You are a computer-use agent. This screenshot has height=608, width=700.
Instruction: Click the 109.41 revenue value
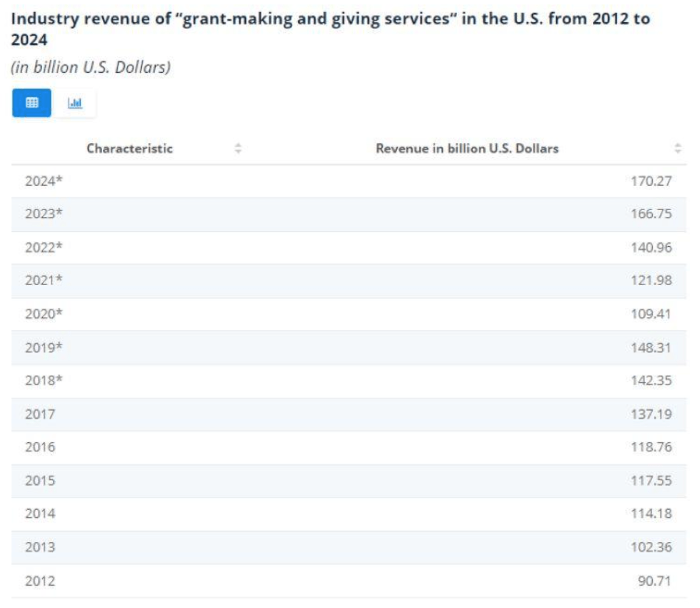pyautogui.click(x=651, y=314)
